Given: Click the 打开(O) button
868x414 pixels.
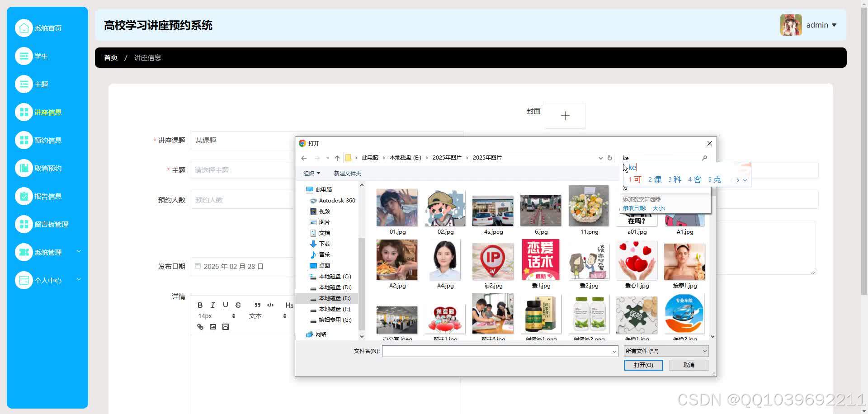Looking at the screenshot, I should pyautogui.click(x=643, y=365).
